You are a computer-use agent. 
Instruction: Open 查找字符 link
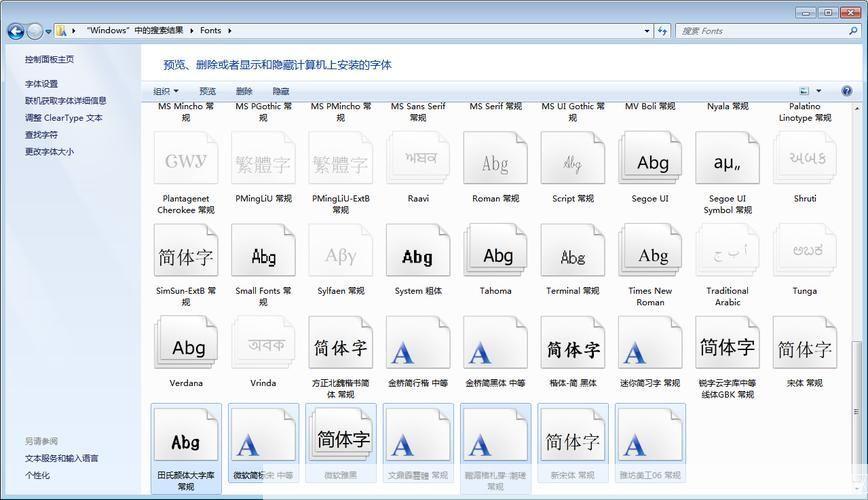[41, 135]
